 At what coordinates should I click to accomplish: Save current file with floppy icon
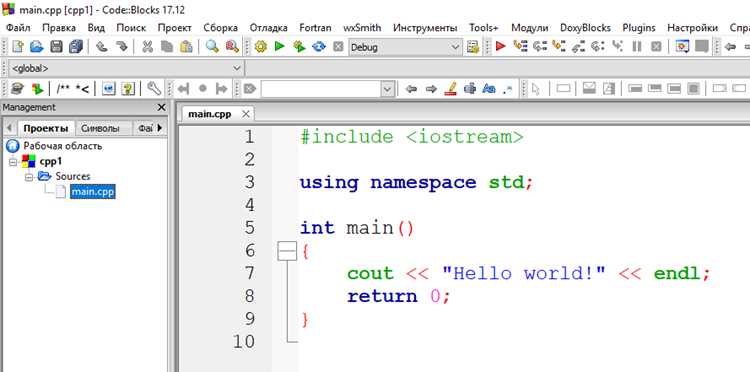[x=56, y=46]
